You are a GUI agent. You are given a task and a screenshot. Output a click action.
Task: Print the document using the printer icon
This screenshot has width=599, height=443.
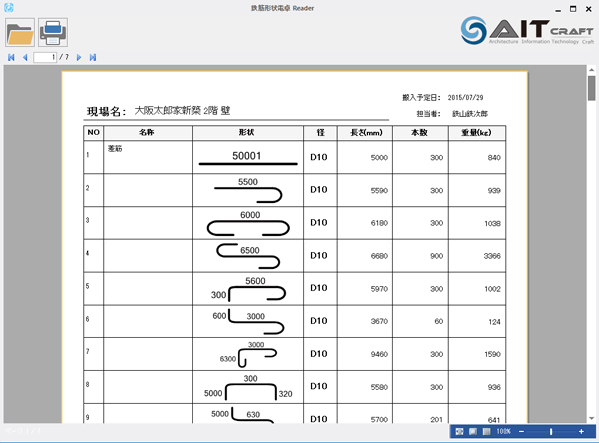53,32
